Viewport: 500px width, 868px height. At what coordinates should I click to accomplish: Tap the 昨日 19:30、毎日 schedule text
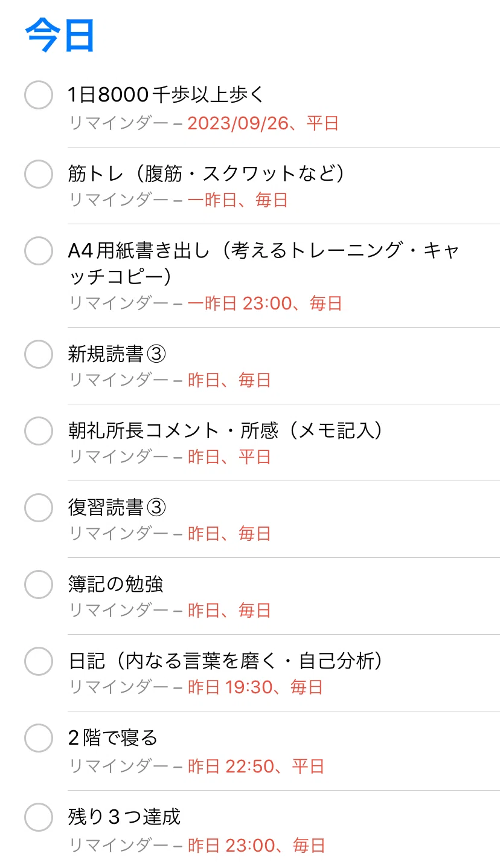click(255, 687)
